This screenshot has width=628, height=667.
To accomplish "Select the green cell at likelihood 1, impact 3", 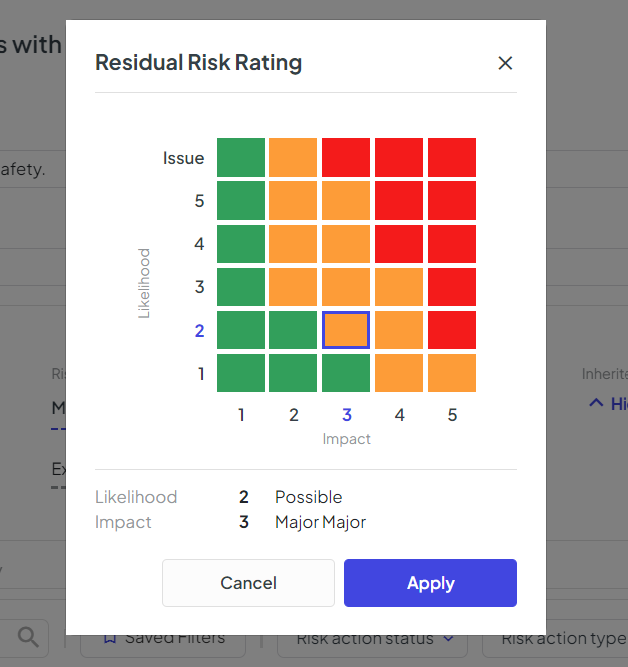I will click(x=346, y=373).
